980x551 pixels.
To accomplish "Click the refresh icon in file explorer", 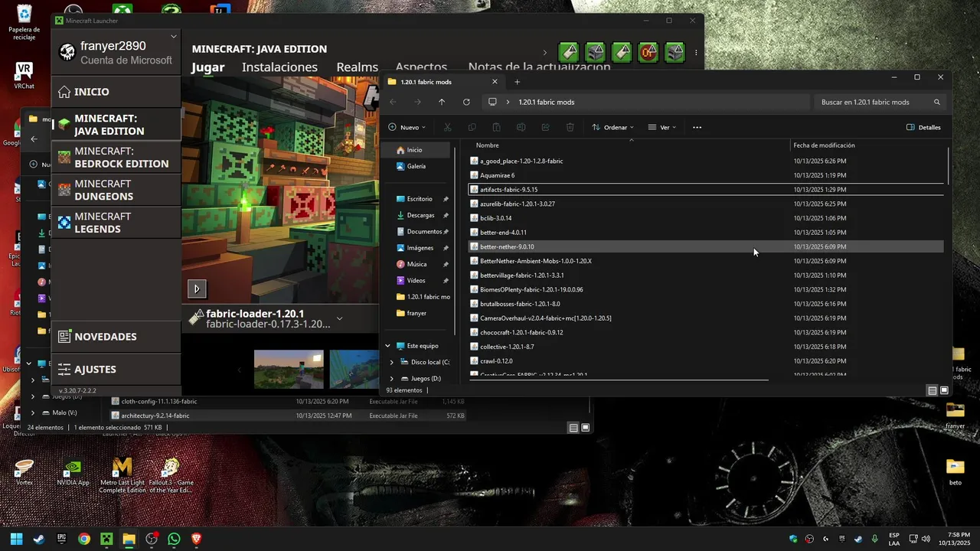I will click(x=466, y=102).
